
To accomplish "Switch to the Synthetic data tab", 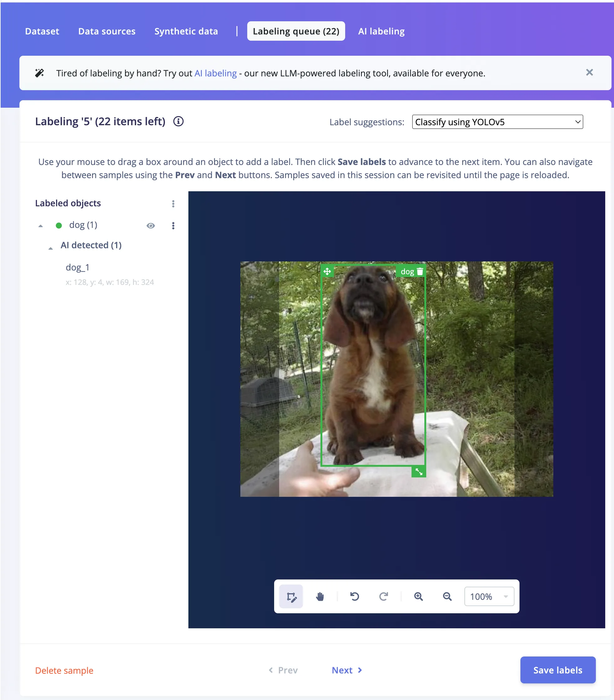I will 186,31.
